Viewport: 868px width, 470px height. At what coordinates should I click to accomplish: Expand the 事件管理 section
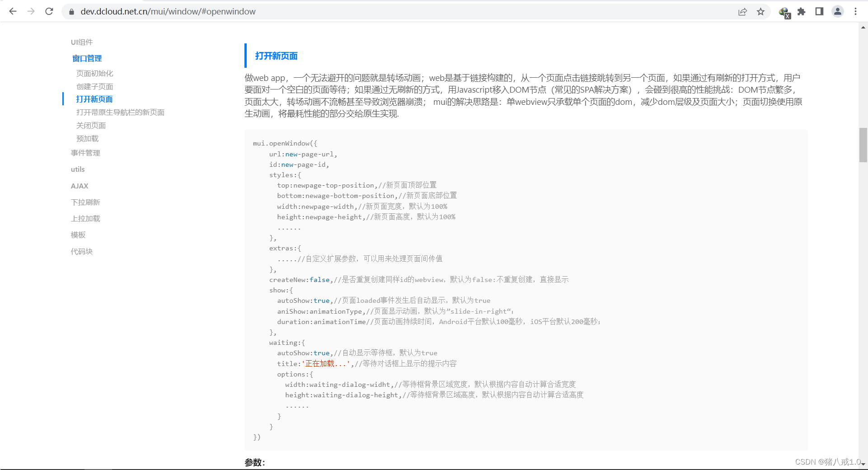[x=85, y=153]
